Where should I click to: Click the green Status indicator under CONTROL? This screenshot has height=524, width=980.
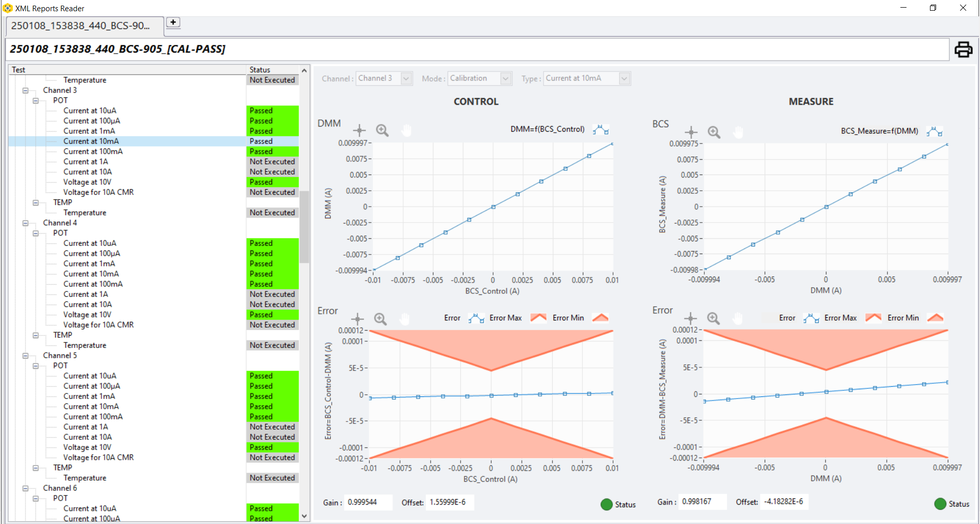coord(606,504)
